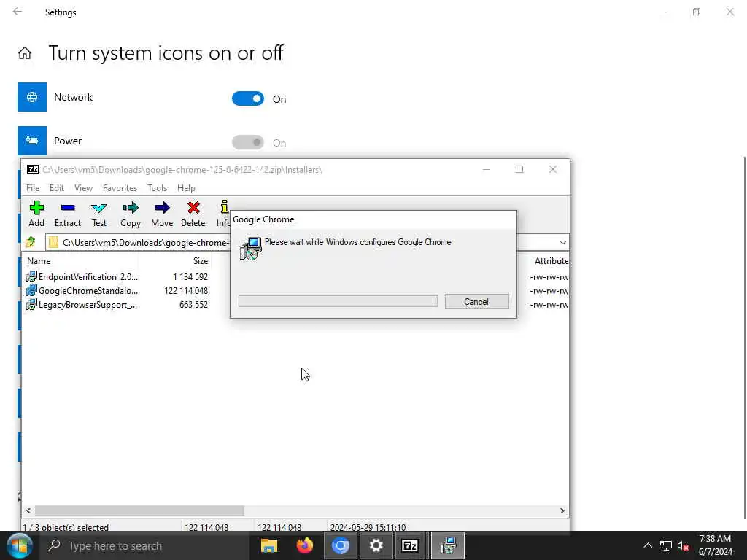The height and width of the screenshot is (560, 747).
Task: Click the size value 1 134 592
Action: point(190,276)
